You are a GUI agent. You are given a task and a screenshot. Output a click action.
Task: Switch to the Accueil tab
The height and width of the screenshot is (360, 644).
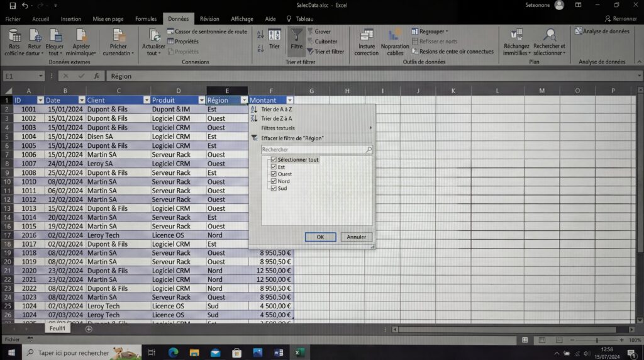[x=41, y=19]
